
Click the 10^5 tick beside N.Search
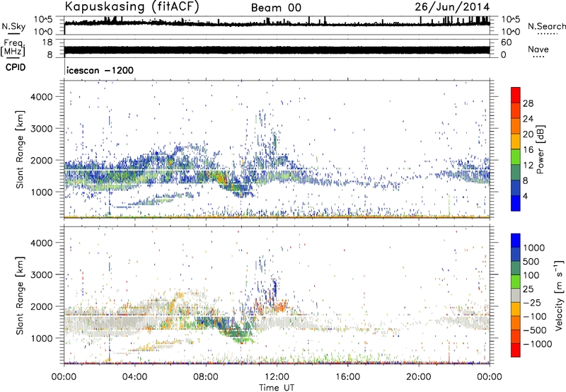[x=511, y=19]
